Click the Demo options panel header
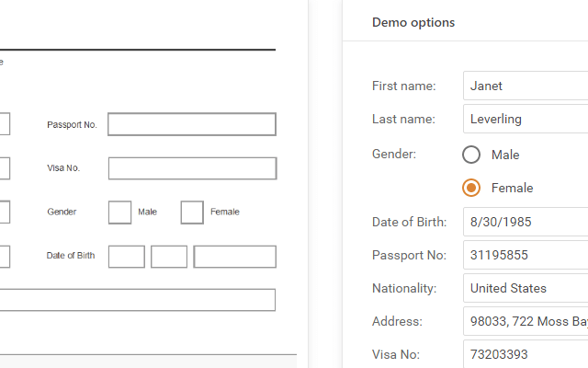Image resolution: width=588 pixels, height=368 pixels. [x=413, y=22]
